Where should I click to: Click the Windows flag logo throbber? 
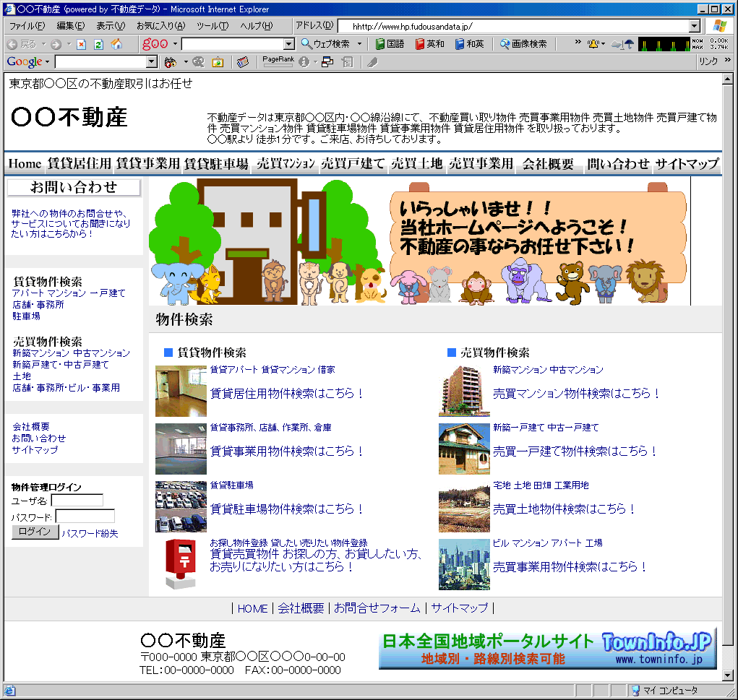719,26
